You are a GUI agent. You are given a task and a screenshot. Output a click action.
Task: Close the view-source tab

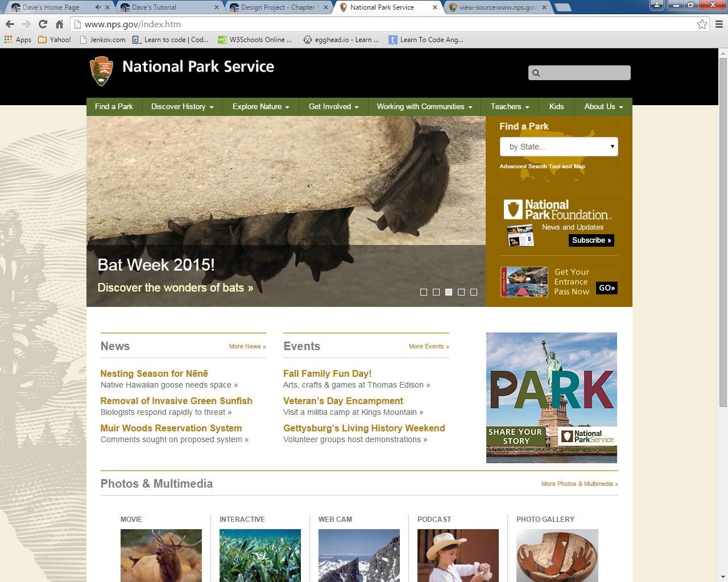pyautogui.click(x=544, y=7)
